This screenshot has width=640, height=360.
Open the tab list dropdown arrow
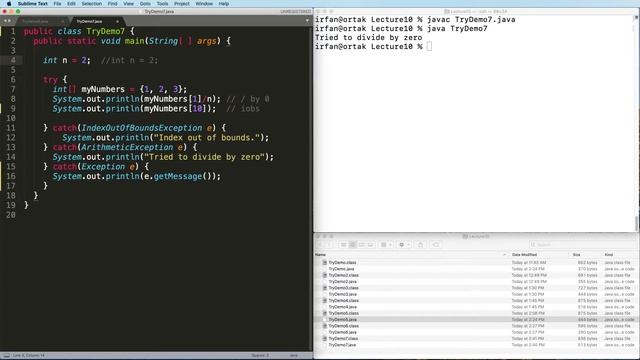pyautogui.click(x=307, y=21)
